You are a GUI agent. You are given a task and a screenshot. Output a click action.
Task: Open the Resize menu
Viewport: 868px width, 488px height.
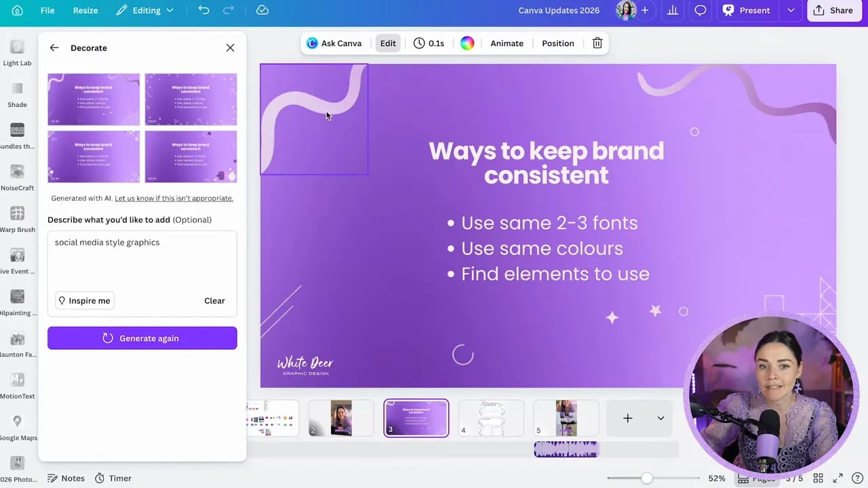tap(85, 10)
